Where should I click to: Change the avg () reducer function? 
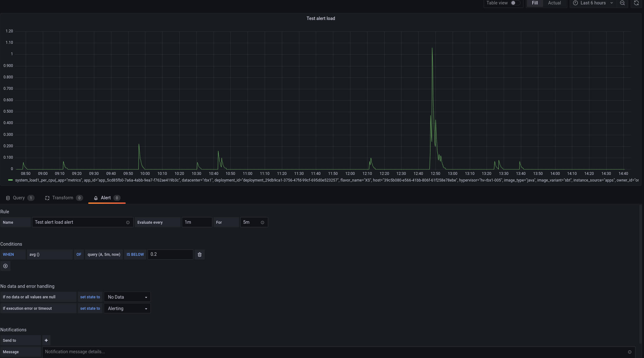[x=50, y=255]
